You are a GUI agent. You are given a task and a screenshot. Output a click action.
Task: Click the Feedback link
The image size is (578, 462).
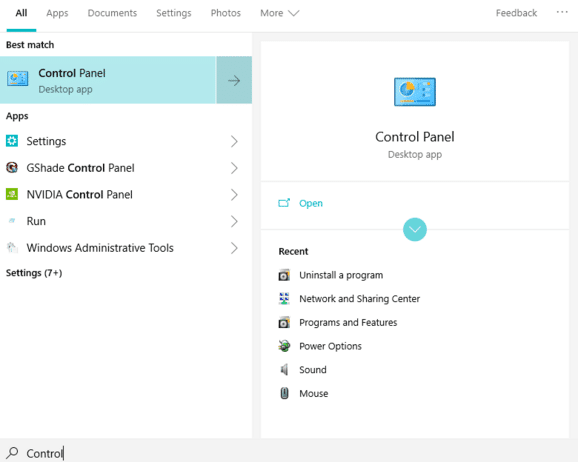[x=516, y=13]
